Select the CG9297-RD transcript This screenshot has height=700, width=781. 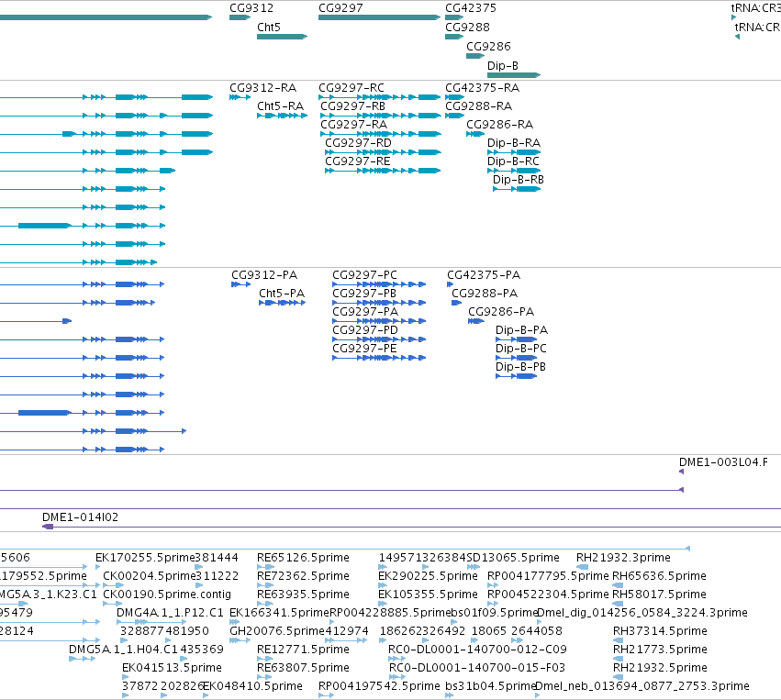pyautogui.click(x=383, y=152)
